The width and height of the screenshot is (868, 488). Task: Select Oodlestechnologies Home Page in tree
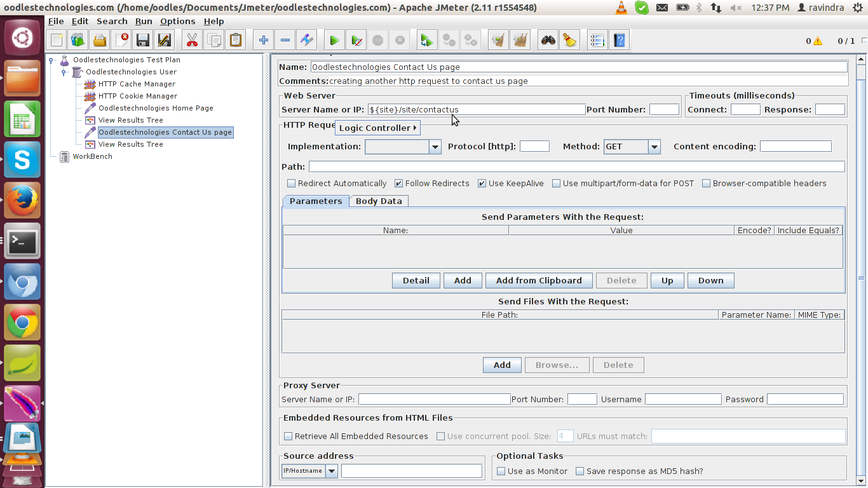point(156,108)
